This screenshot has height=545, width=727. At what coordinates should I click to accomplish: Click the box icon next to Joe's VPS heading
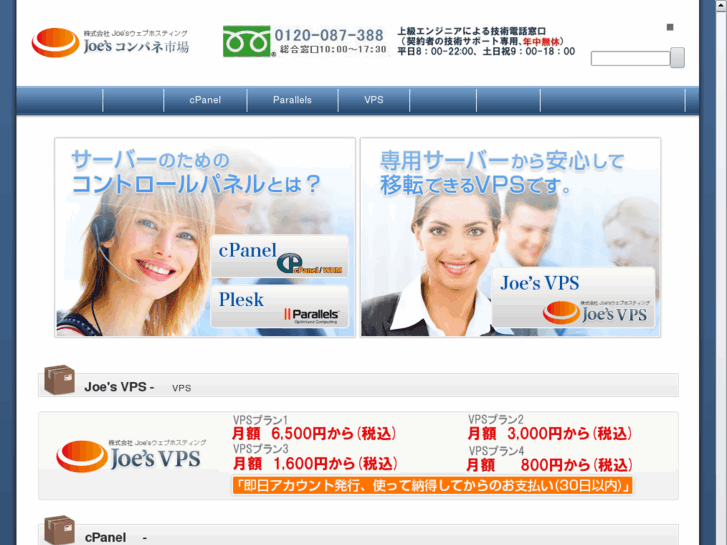[x=59, y=380]
